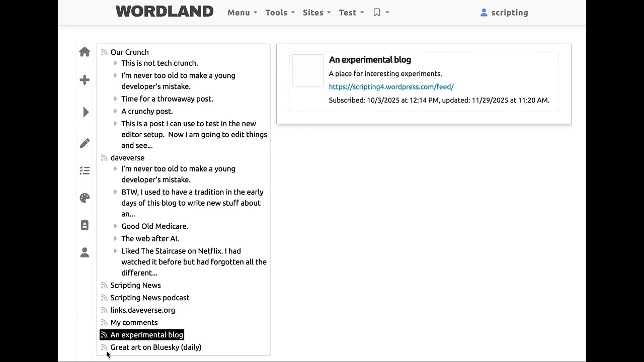This screenshot has height=362, width=644.
Task: Open the Tools dropdown
Action: [280, 13]
